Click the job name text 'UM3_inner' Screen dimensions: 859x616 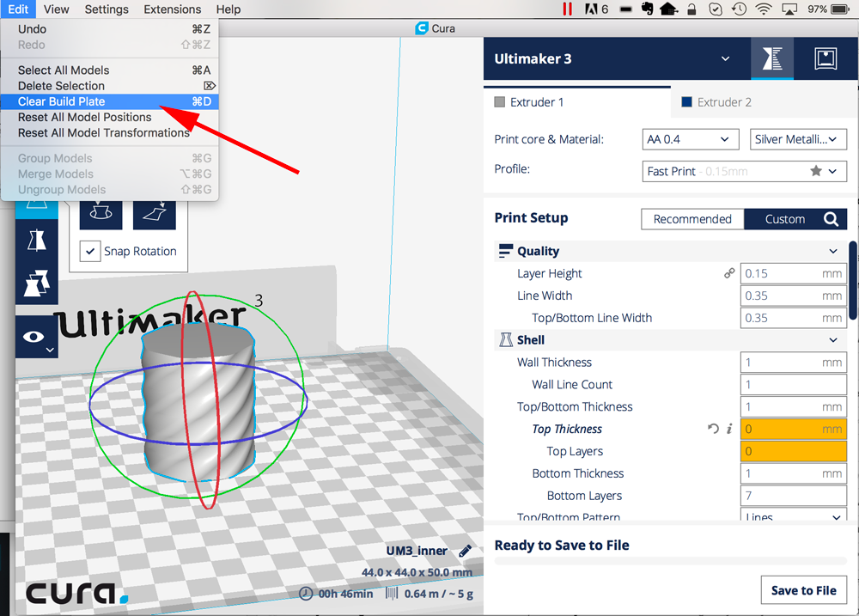pos(417,551)
